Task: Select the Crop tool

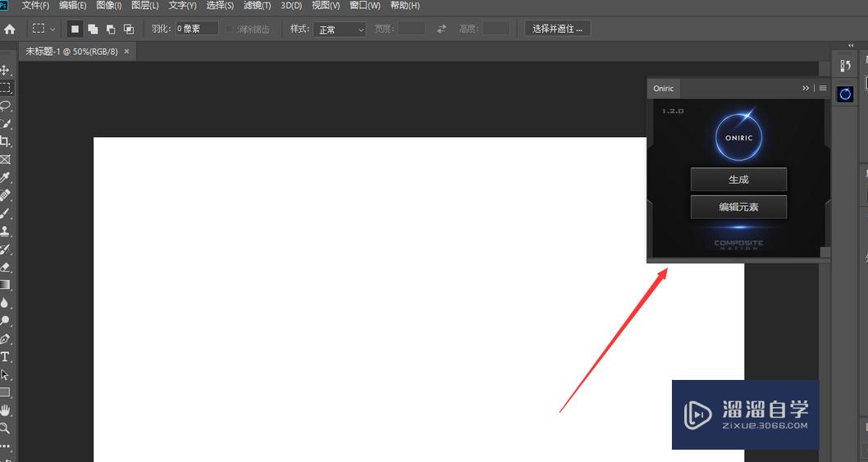Action: click(x=5, y=141)
